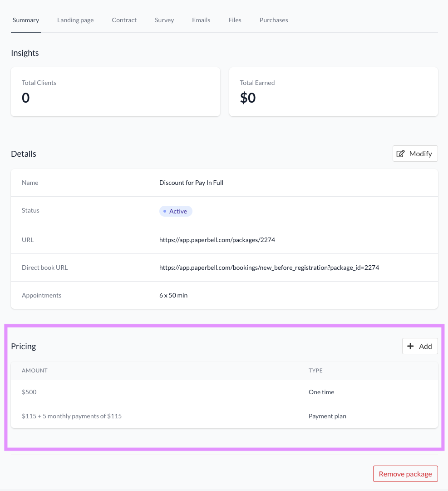Click the Direct book URL link
448x491 pixels.
[269, 268]
